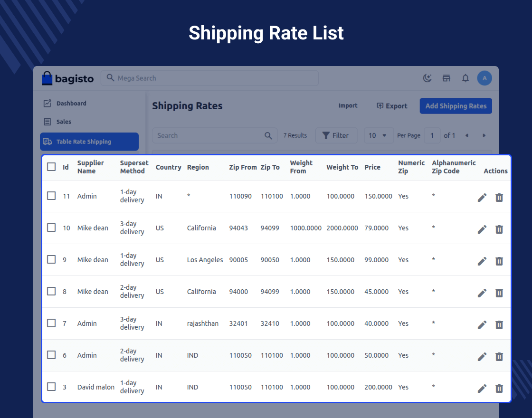Sort by Supplier Name column header
Image resolution: width=532 pixels, height=418 pixels.
91,167
